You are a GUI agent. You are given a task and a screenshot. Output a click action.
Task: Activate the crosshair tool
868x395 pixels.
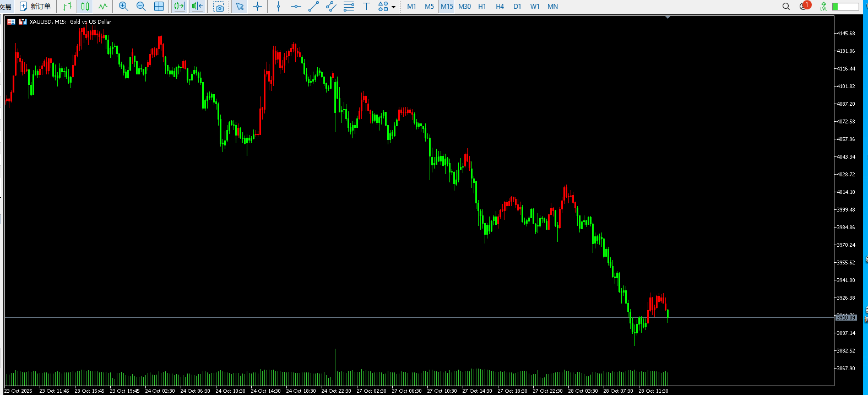(257, 7)
